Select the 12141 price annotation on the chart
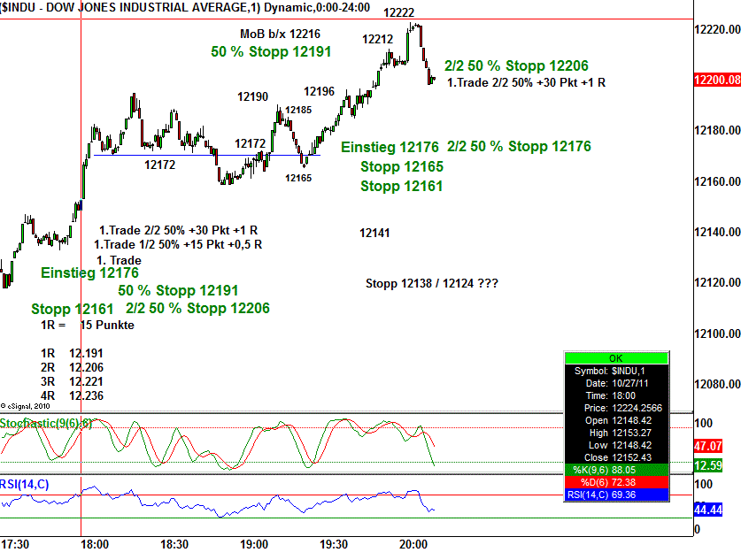 [x=374, y=234]
